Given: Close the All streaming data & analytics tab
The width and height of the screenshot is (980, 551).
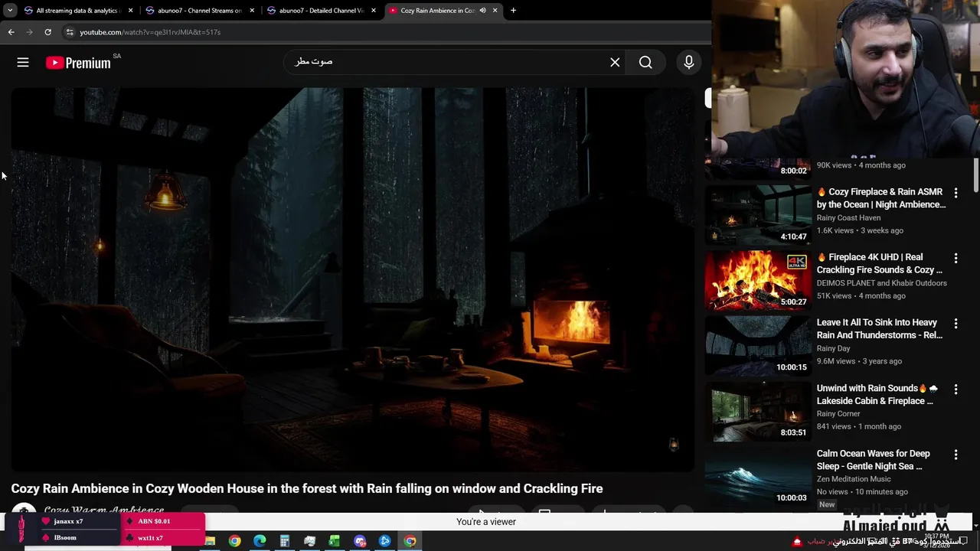Looking at the screenshot, I should [130, 11].
